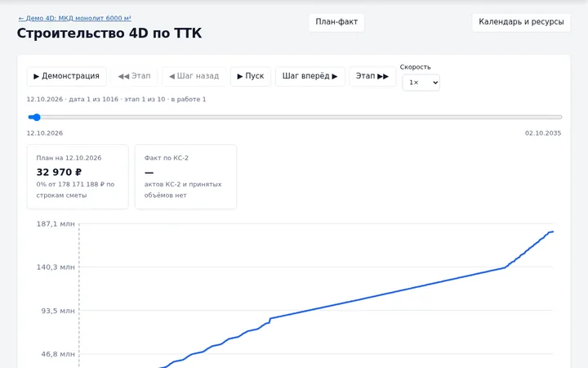Click the middle of the date slider track
This screenshot has width=588, height=368.
tap(295, 117)
